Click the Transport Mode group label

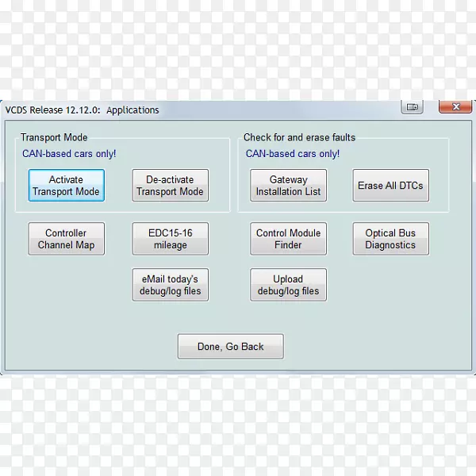(54, 137)
